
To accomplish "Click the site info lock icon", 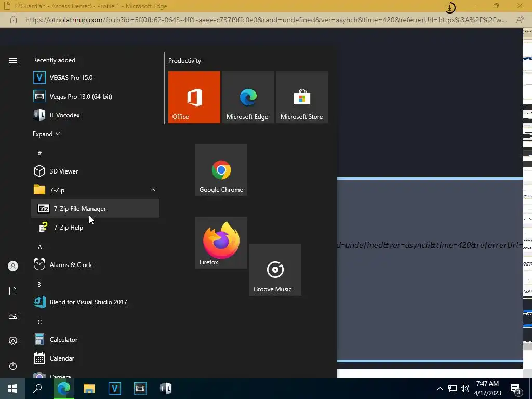I will click(13, 20).
